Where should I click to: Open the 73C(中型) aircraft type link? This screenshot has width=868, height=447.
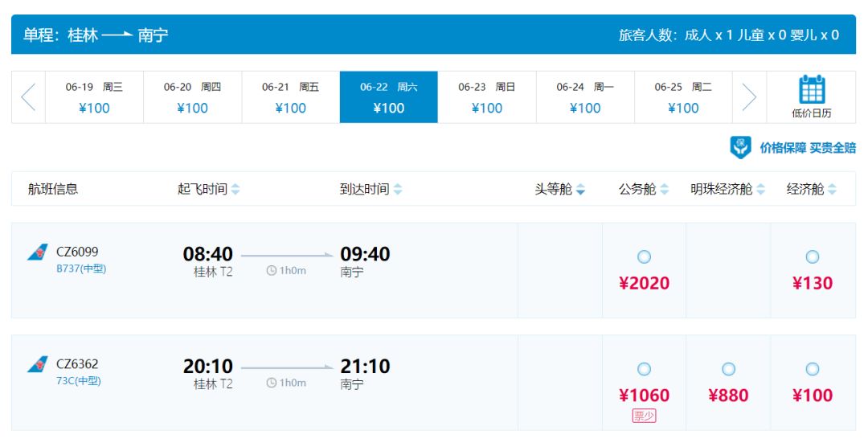[79, 380]
